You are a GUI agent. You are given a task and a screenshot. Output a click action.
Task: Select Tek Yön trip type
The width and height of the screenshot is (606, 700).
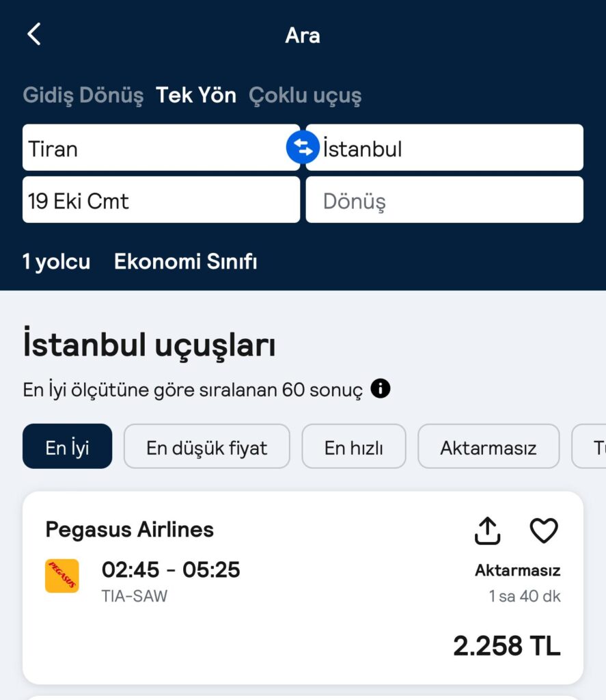[196, 95]
